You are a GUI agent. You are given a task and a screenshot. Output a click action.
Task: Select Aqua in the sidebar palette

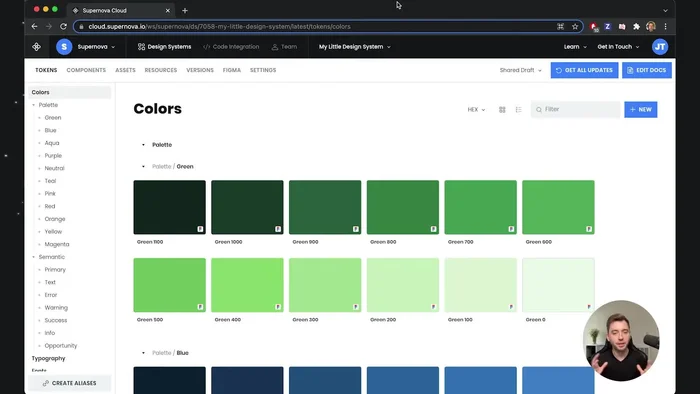pyautogui.click(x=52, y=143)
